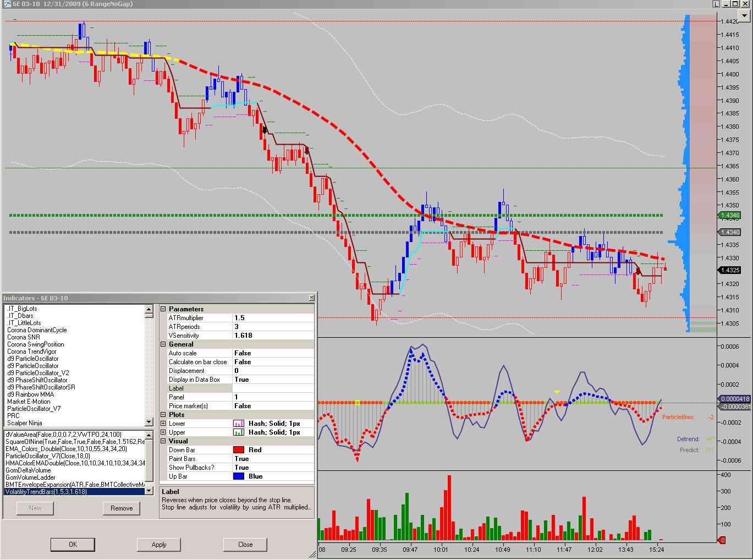The height and width of the screenshot is (560, 753).
Task: Click the ATRperiods value field
Action: coord(273,327)
